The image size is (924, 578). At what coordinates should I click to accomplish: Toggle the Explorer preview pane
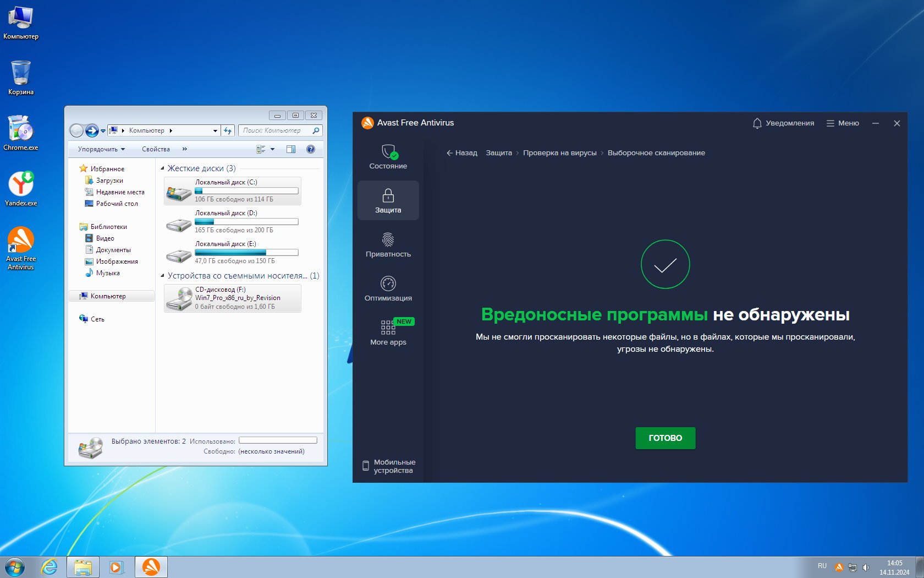[291, 149]
